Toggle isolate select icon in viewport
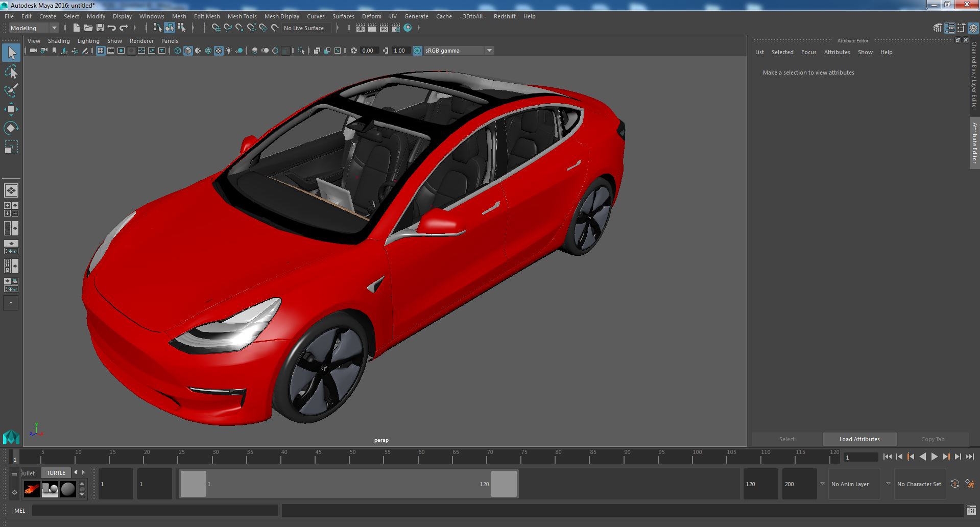 pyautogui.click(x=301, y=51)
